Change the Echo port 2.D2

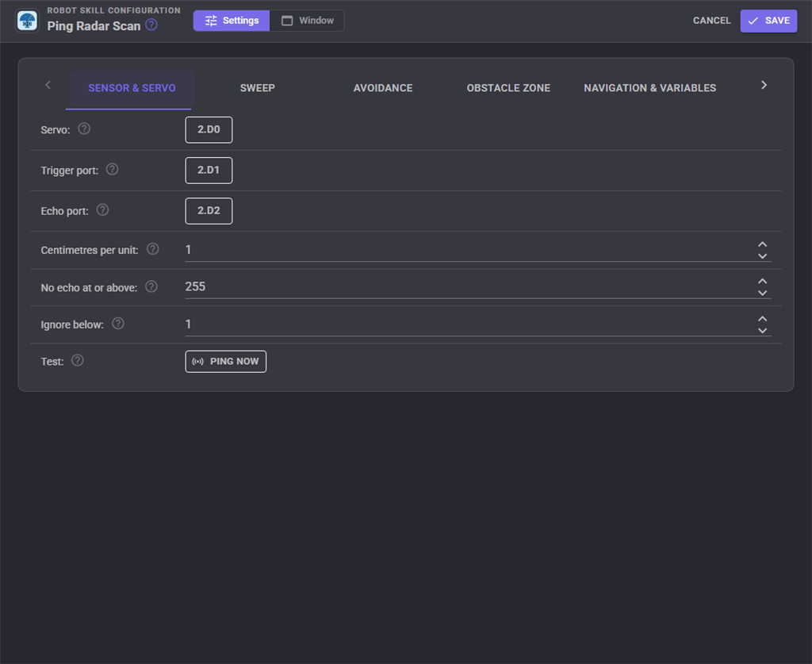pos(209,211)
